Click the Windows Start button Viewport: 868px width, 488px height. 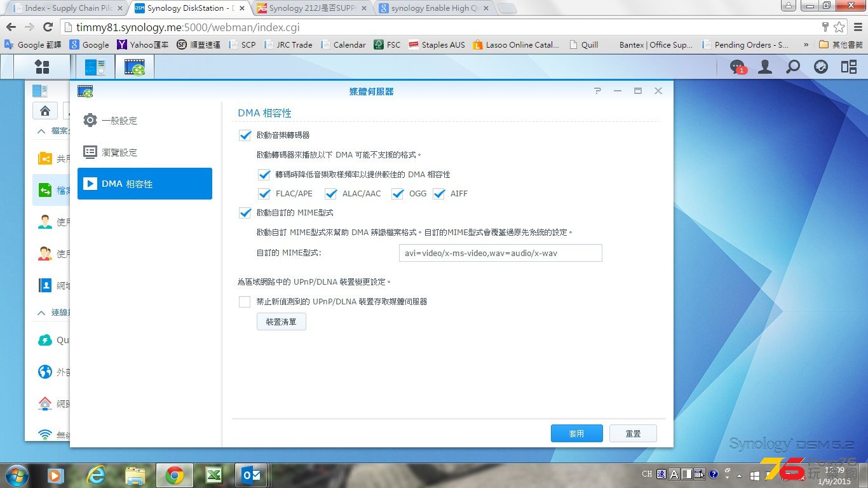click(x=17, y=475)
